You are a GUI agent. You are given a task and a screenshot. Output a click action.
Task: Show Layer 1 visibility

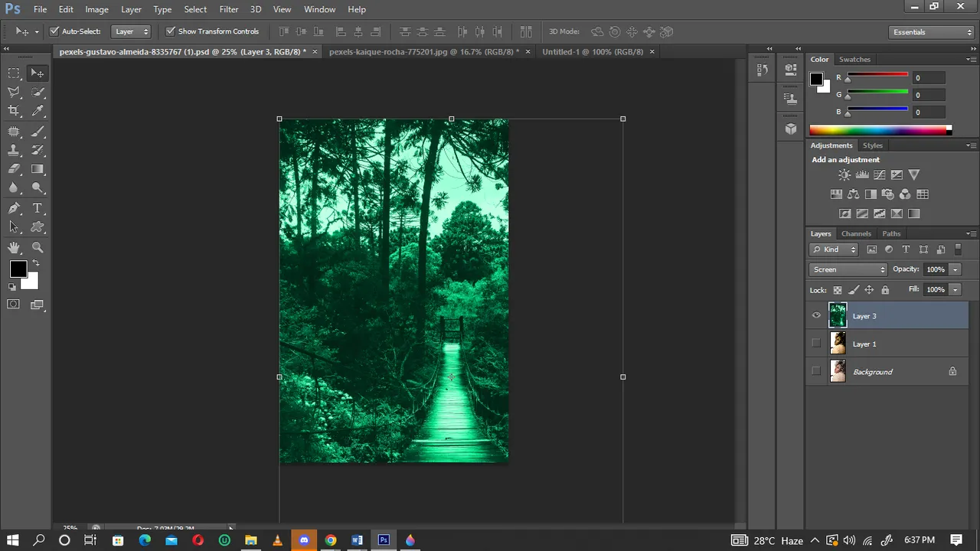(816, 344)
